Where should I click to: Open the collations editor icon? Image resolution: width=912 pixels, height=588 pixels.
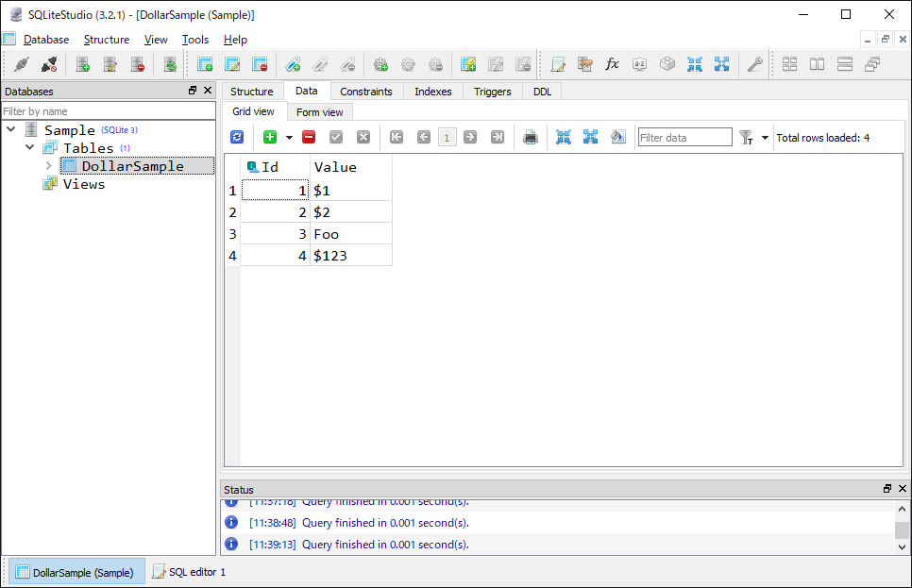coord(640,64)
